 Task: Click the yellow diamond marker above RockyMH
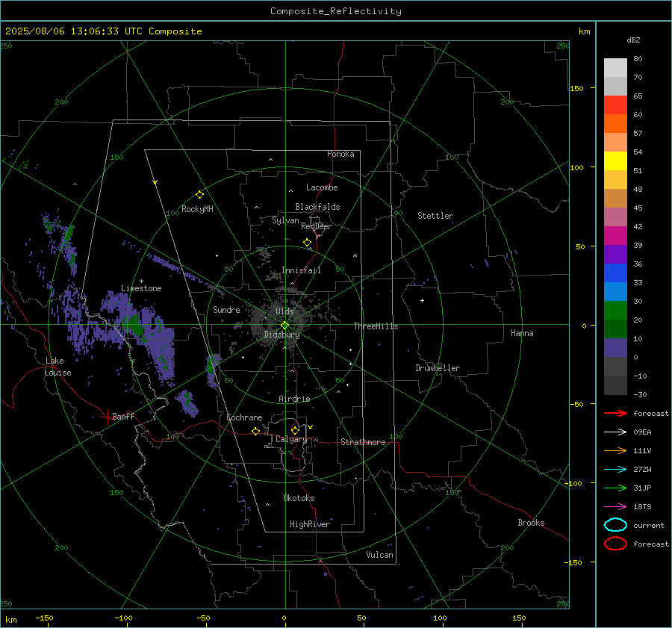click(199, 195)
